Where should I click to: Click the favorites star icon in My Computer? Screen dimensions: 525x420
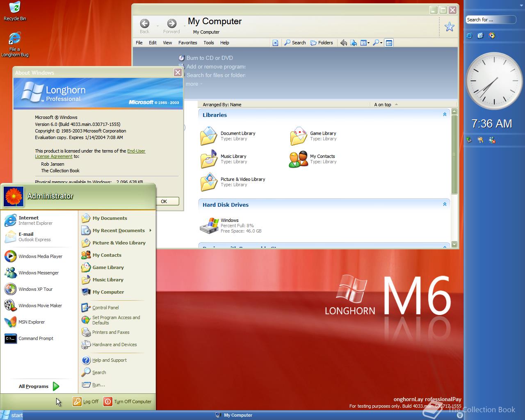450,27
